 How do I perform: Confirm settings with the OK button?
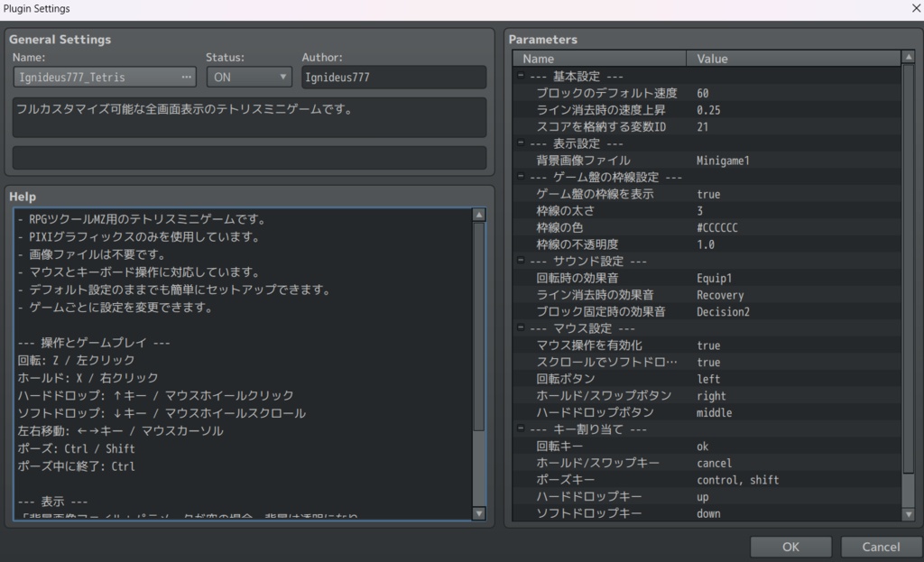click(790, 547)
